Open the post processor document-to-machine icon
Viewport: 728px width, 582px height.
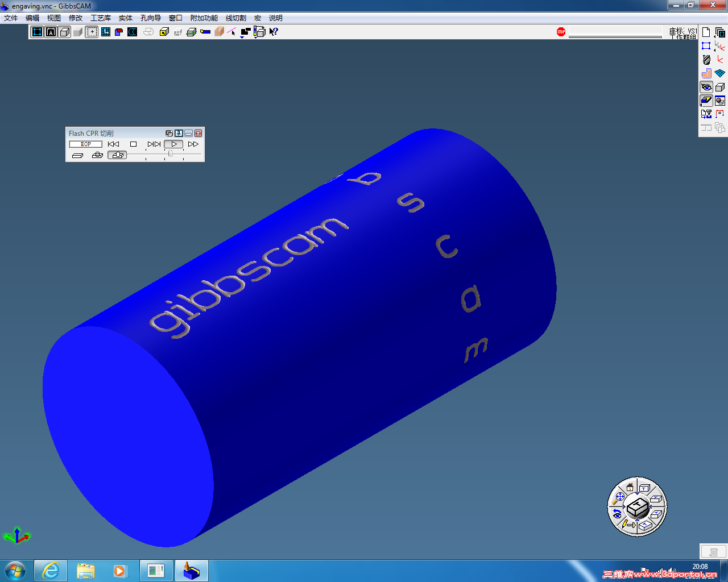706,114
